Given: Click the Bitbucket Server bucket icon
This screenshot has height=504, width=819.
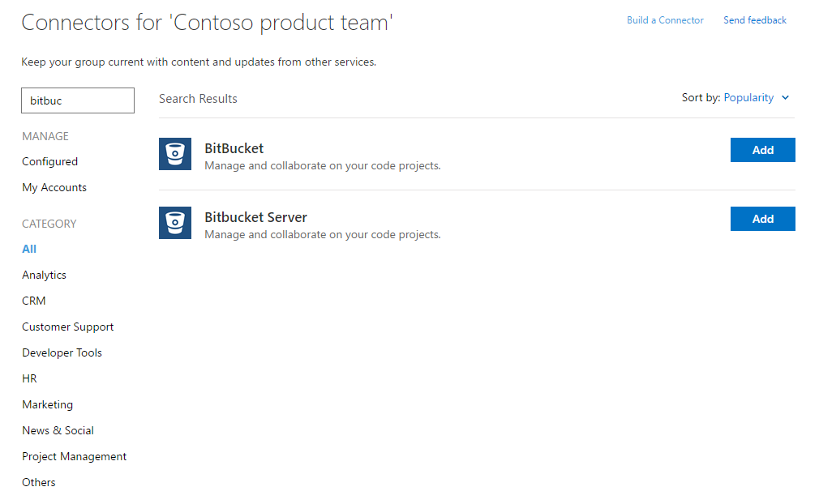Looking at the screenshot, I should tap(175, 223).
